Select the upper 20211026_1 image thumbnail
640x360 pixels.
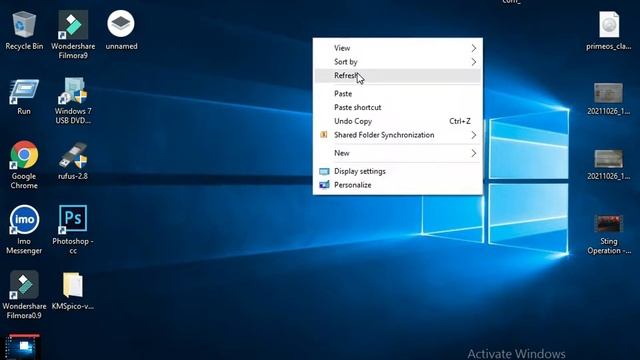(608, 93)
